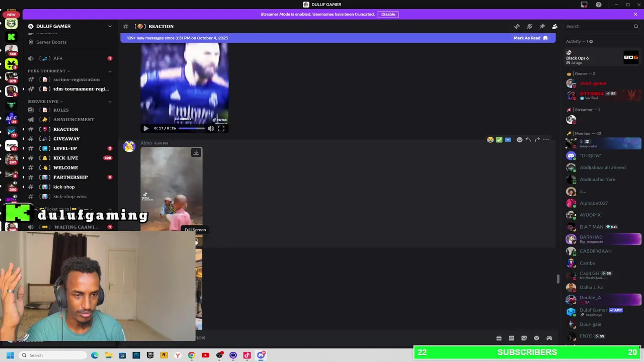Viewport: 644px width, 362px height.
Task: Launch Epic Games from taskbar
Action: tap(150, 355)
